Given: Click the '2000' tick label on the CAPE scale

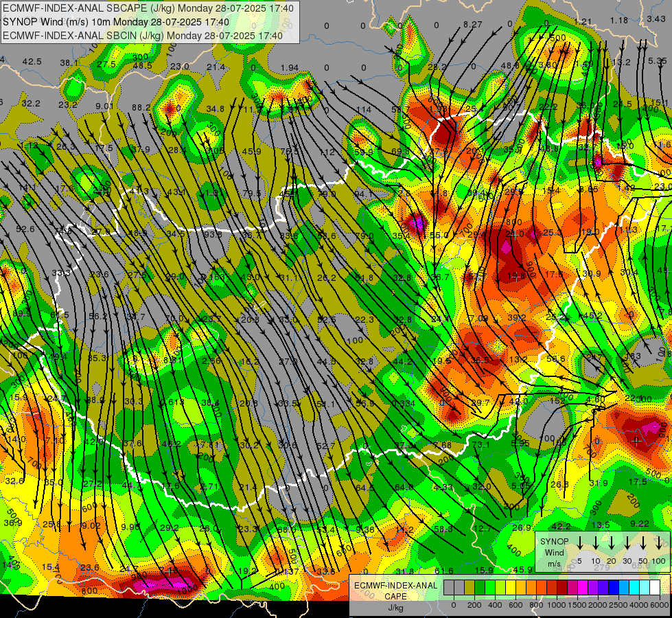Looking at the screenshot, I should [599, 605].
